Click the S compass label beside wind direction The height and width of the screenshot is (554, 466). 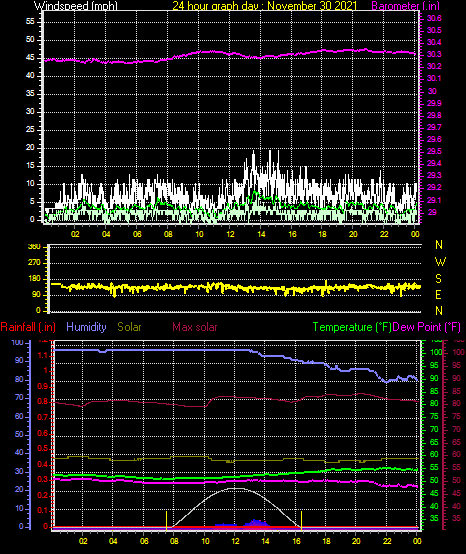[438, 279]
